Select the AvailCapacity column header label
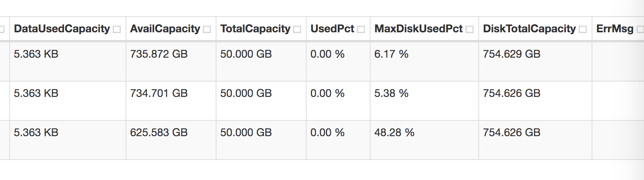The image size is (644, 180). click(x=165, y=29)
